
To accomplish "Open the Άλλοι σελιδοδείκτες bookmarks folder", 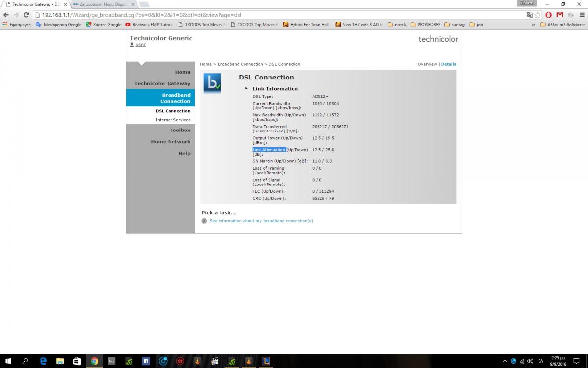I will click(x=563, y=25).
